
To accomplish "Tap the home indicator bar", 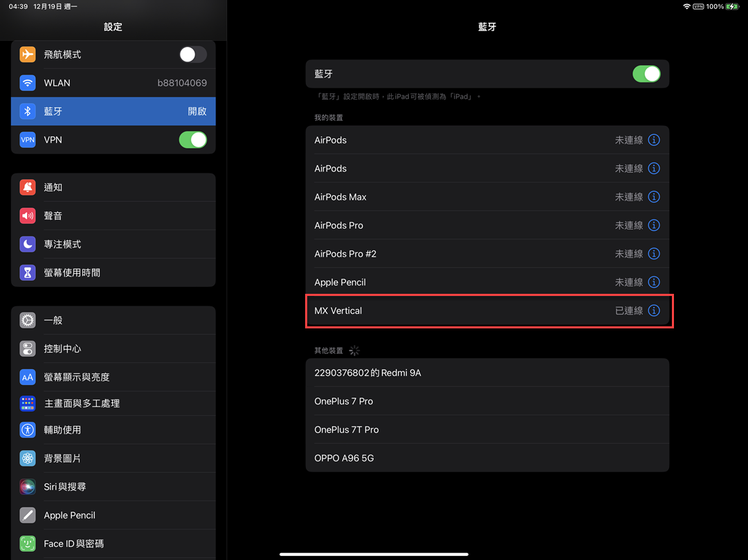I will click(374, 554).
